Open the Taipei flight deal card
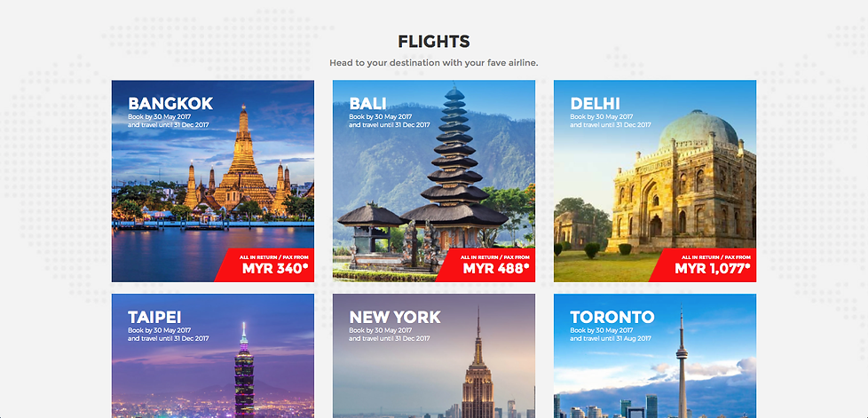868x418 pixels. (213, 356)
